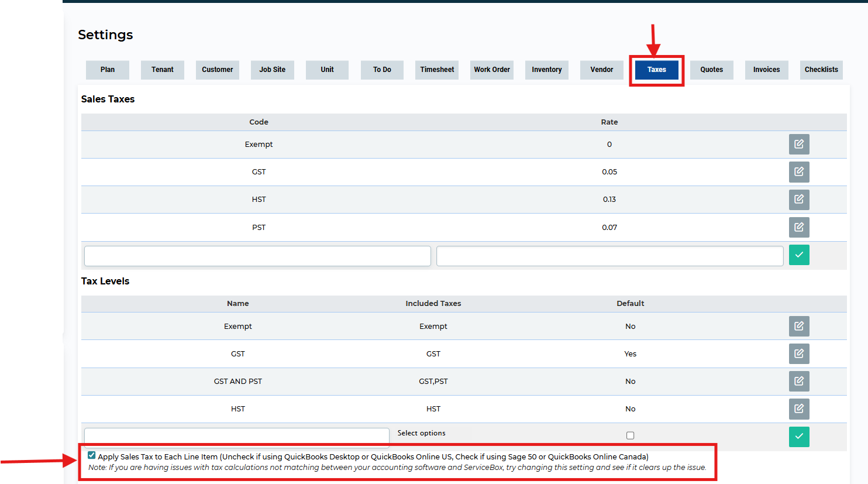
Task: Open the Checklists tab
Action: [821, 70]
